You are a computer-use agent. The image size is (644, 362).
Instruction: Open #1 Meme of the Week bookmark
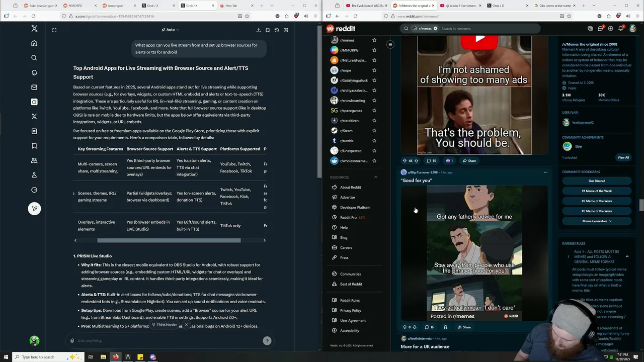tap(597, 191)
